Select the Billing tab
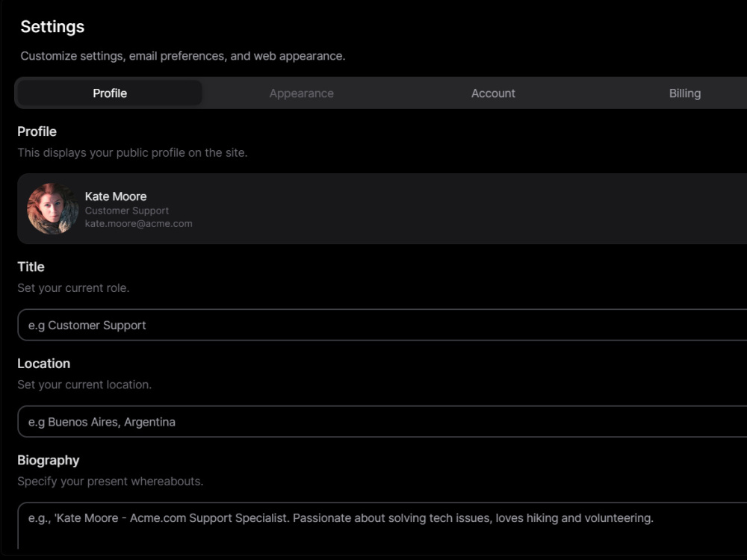Screen dimensions: 747x560 (x=684, y=93)
